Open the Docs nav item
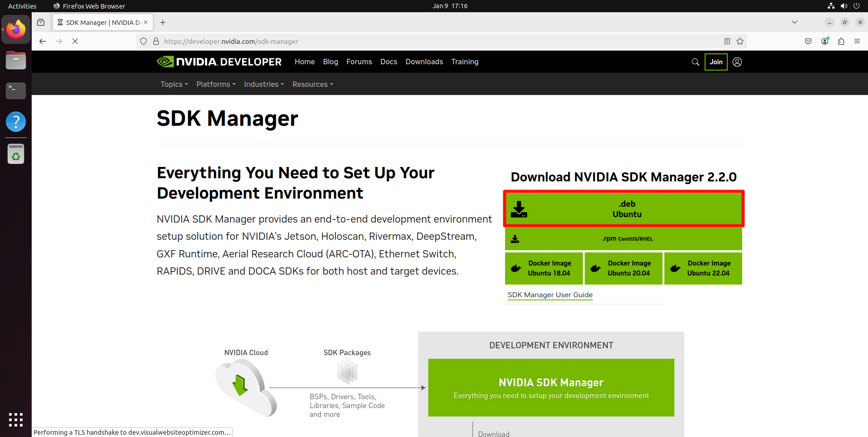Image resolution: width=868 pixels, height=437 pixels. coord(389,62)
